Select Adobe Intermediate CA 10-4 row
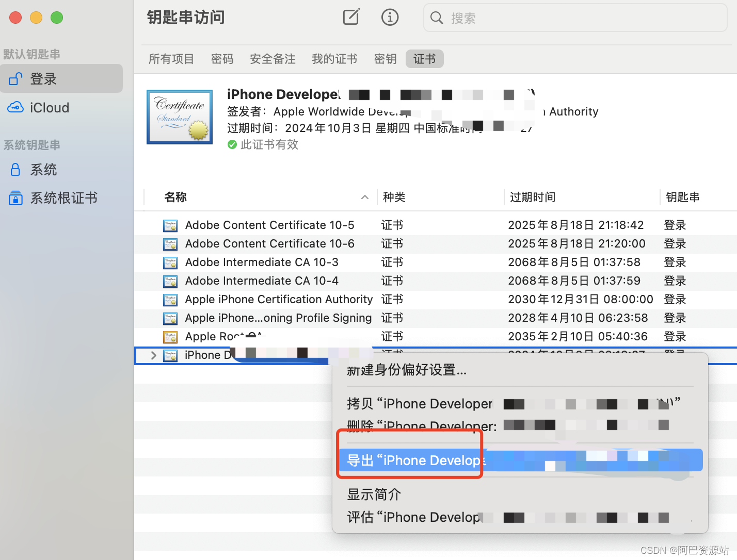This screenshot has width=737, height=560. (436, 281)
